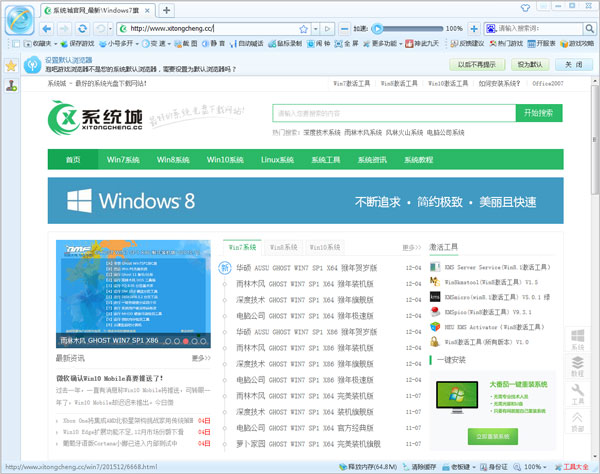The height and width of the screenshot is (474, 600).
Task: Open the address bar history dropdown arrow
Action: coord(316,29)
